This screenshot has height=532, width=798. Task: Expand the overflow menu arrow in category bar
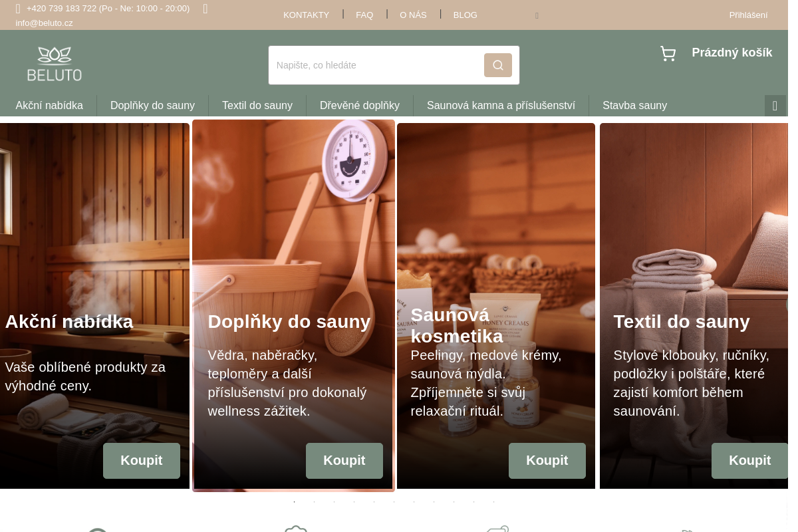pyautogui.click(x=775, y=106)
